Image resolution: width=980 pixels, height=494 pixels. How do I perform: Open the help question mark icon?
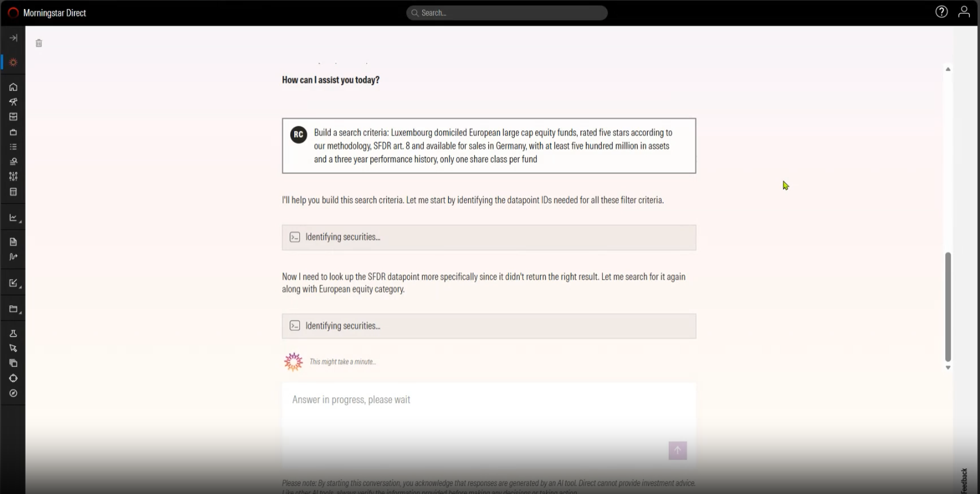tap(941, 12)
